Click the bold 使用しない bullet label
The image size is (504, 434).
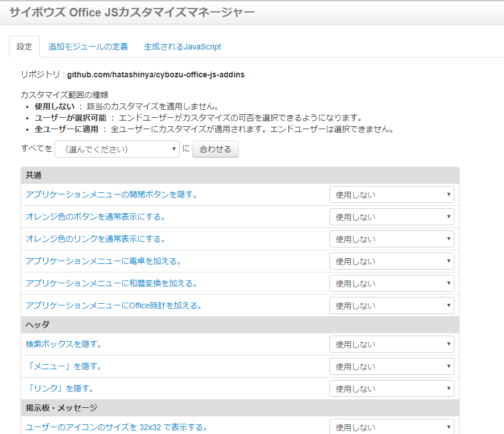pos(55,106)
